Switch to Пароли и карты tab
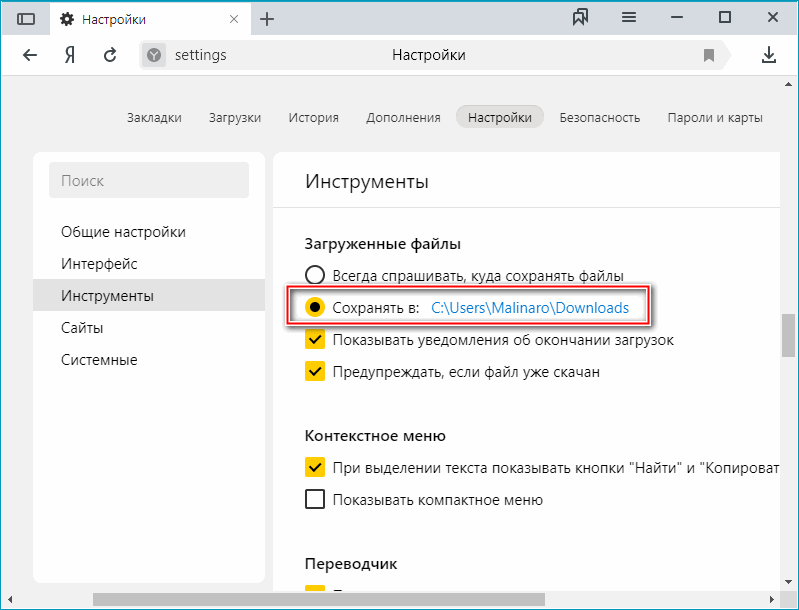The image size is (799, 610). 715,118
